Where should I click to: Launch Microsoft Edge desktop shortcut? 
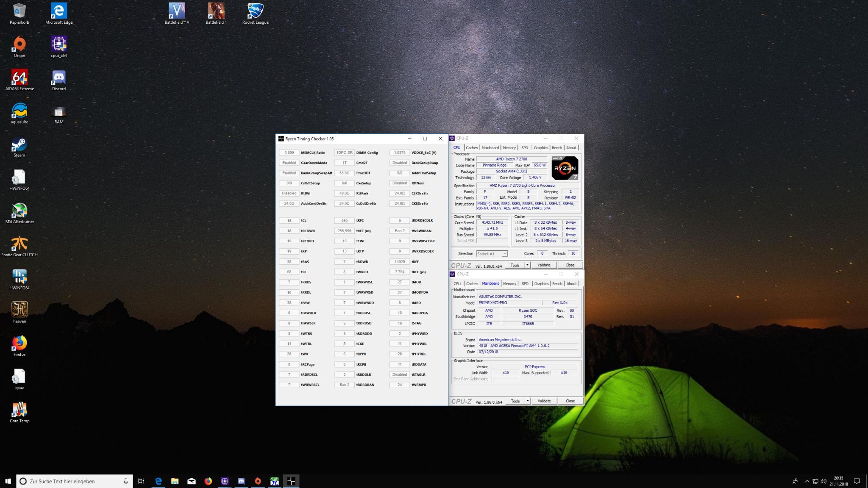point(59,14)
